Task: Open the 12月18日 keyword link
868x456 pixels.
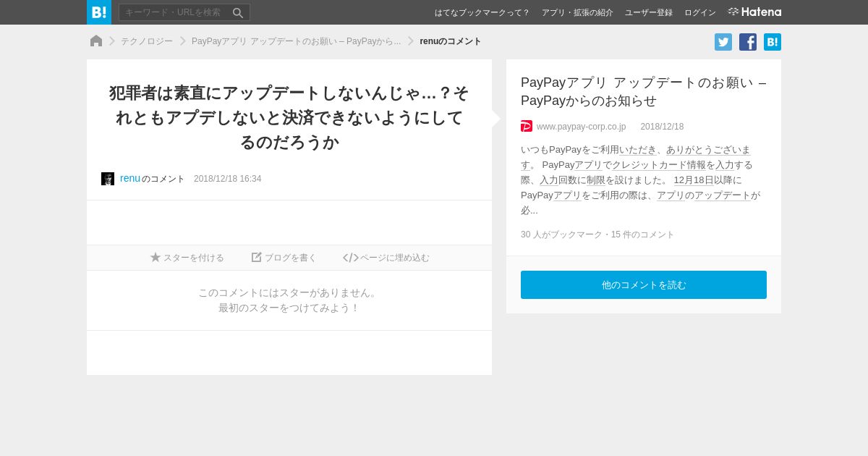Action: pyautogui.click(x=694, y=180)
